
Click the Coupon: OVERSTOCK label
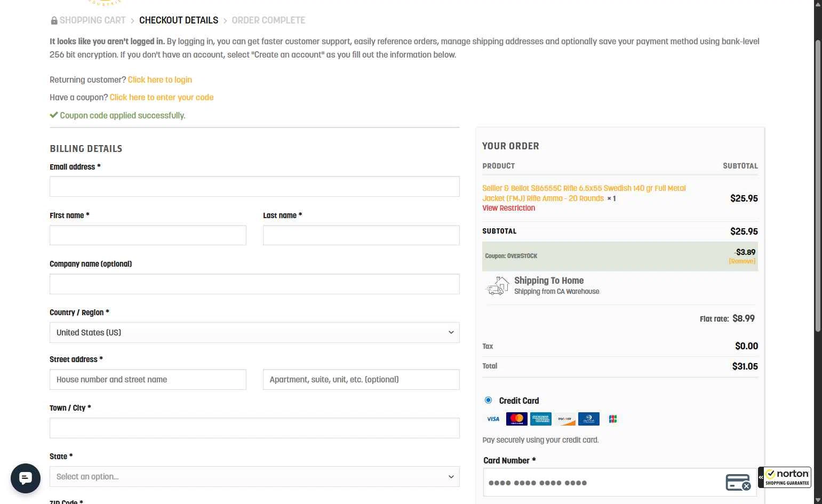coord(511,256)
